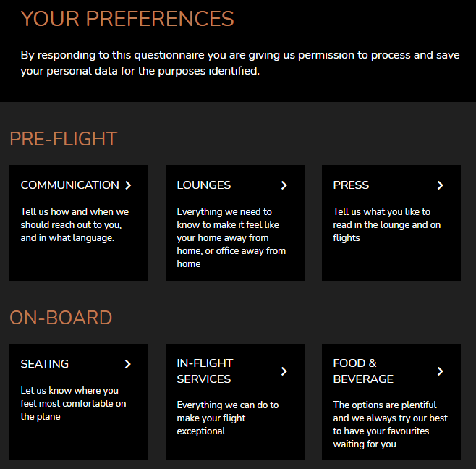Click the On-Board section heading
This screenshot has height=469, width=476.
coord(61,318)
